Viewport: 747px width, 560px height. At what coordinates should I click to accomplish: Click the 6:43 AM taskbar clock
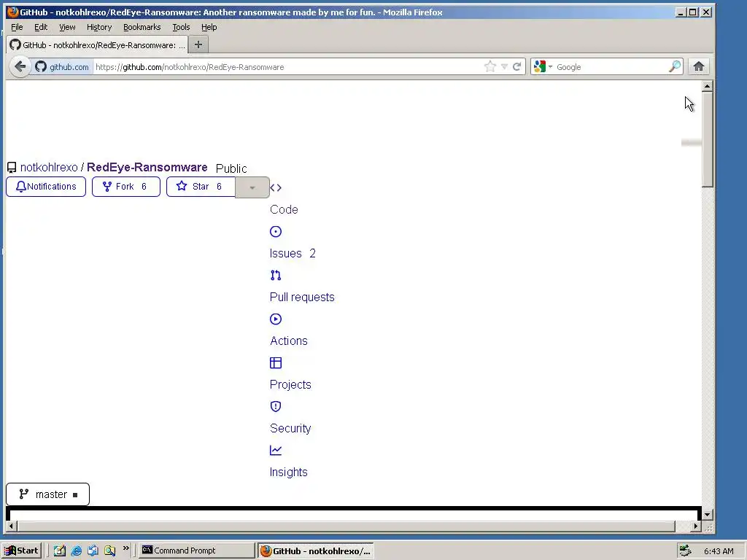719,551
